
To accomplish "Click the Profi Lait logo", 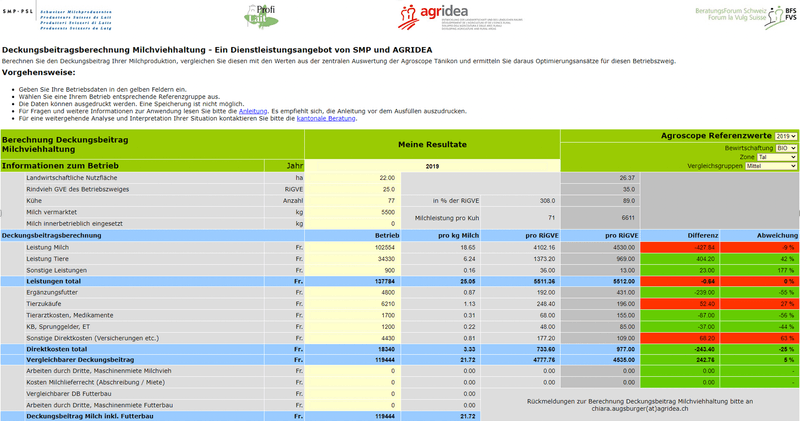I will point(261,16).
